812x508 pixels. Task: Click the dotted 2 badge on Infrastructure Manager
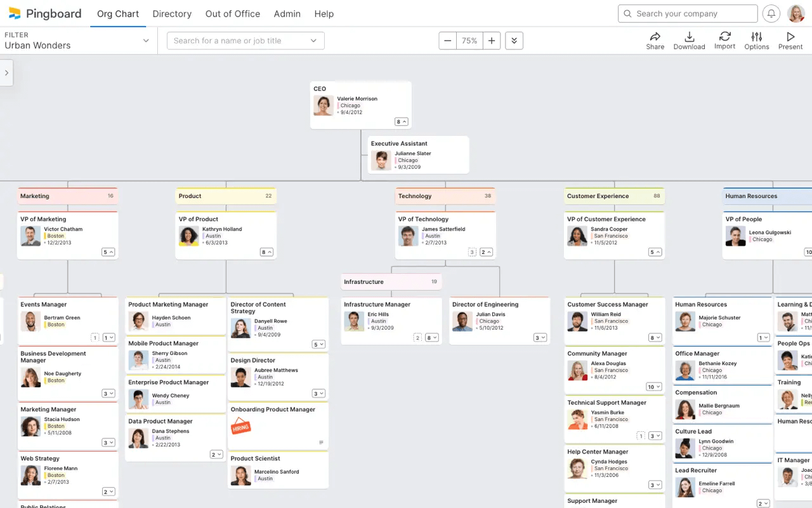pyautogui.click(x=417, y=337)
